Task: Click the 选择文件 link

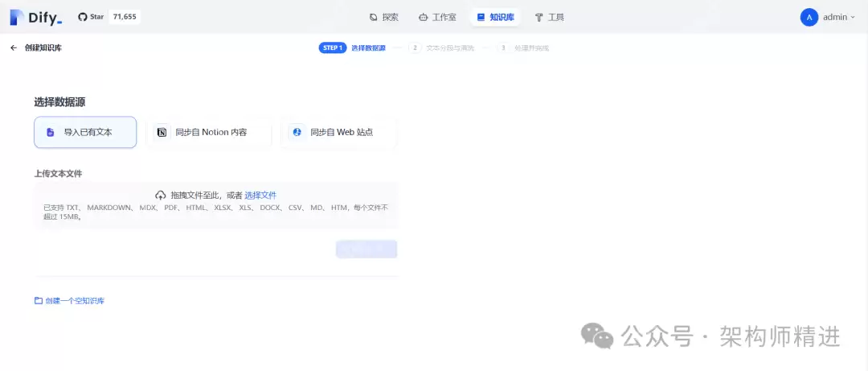Action: tap(260, 196)
